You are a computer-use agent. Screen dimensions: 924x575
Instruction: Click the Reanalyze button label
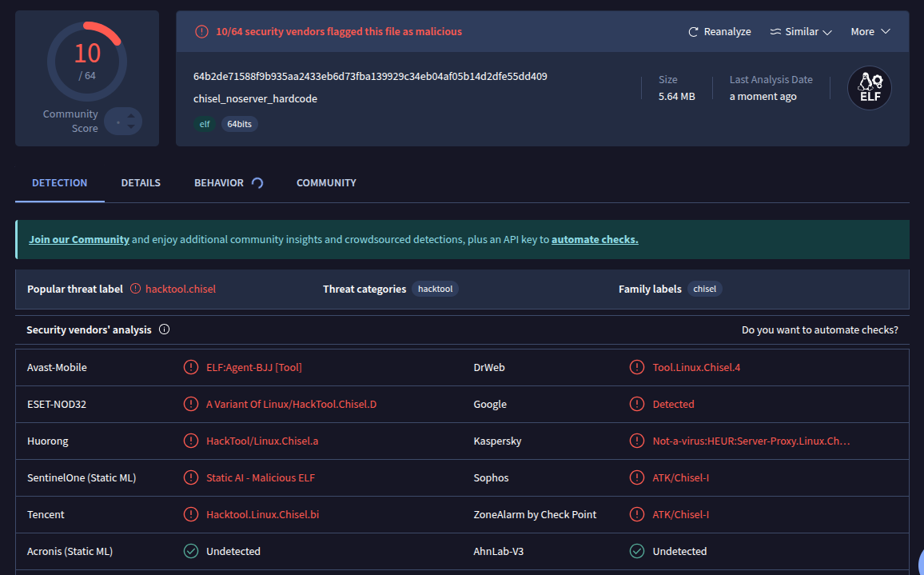(x=727, y=32)
